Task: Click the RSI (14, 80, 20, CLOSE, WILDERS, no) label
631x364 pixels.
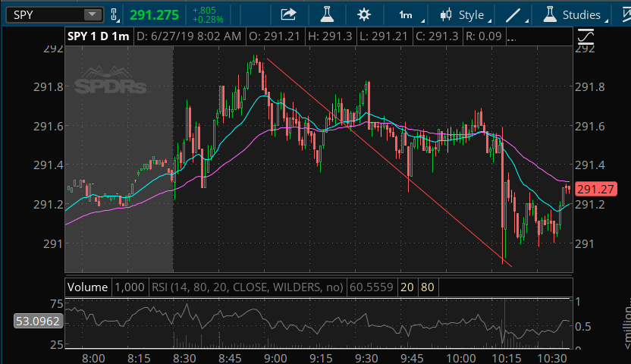Action: point(247,287)
